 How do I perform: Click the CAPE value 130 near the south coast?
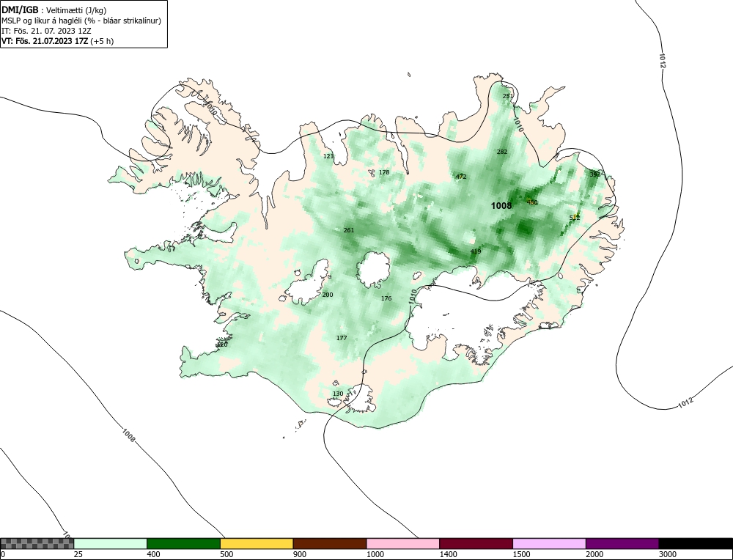(338, 394)
